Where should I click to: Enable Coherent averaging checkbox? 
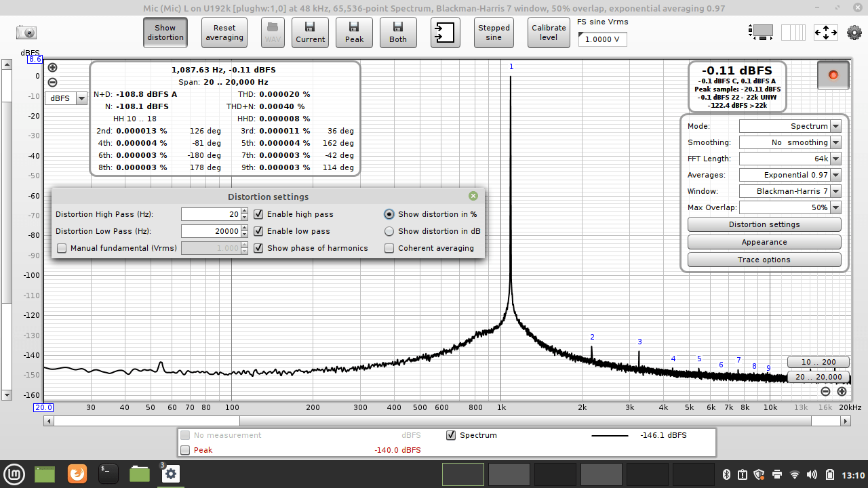tap(389, 248)
